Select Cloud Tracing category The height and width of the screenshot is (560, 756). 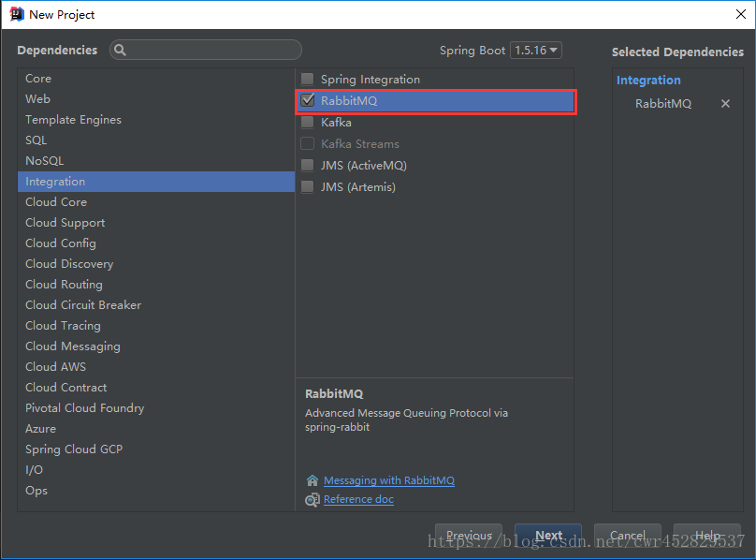coord(155,326)
